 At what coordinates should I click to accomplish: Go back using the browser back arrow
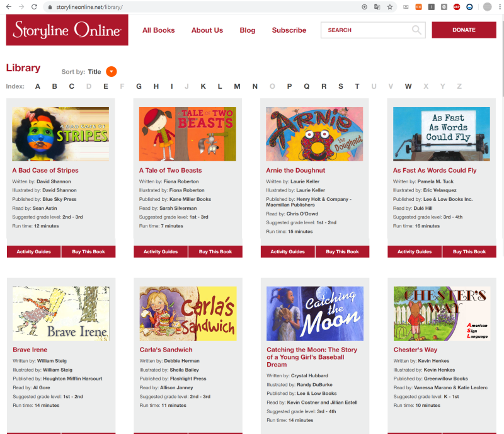click(9, 7)
